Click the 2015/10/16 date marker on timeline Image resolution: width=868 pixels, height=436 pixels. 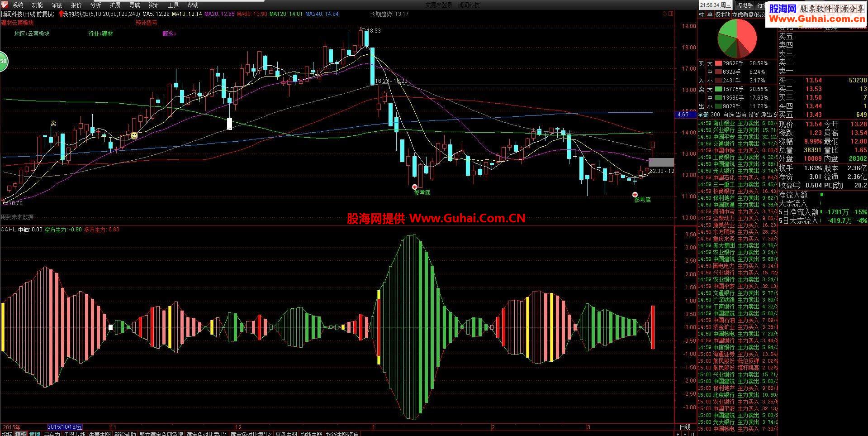pos(65,426)
